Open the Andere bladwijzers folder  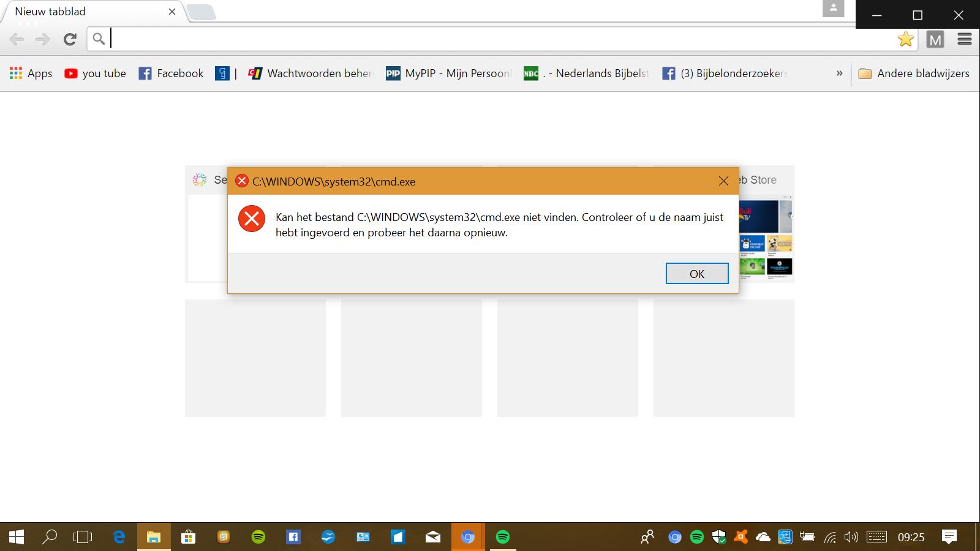(x=914, y=73)
